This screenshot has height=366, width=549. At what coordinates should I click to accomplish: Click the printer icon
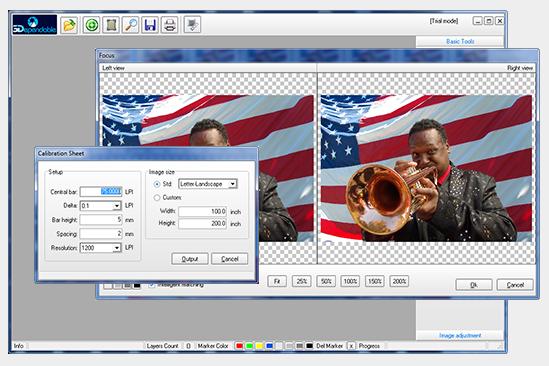(170, 25)
